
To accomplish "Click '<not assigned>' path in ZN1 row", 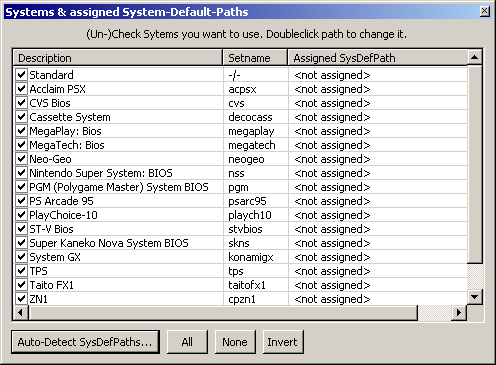I will [x=332, y=299].
